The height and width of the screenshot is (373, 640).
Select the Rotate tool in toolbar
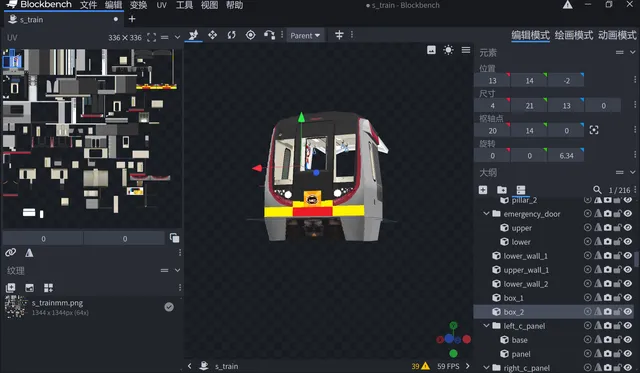click(231, 35)
